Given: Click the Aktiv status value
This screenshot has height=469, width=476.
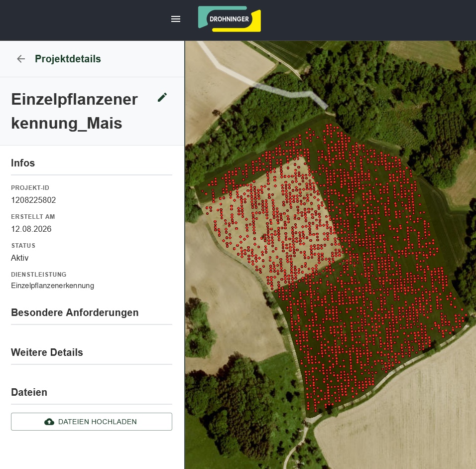Looking at the screenshot, I should 20,258.
